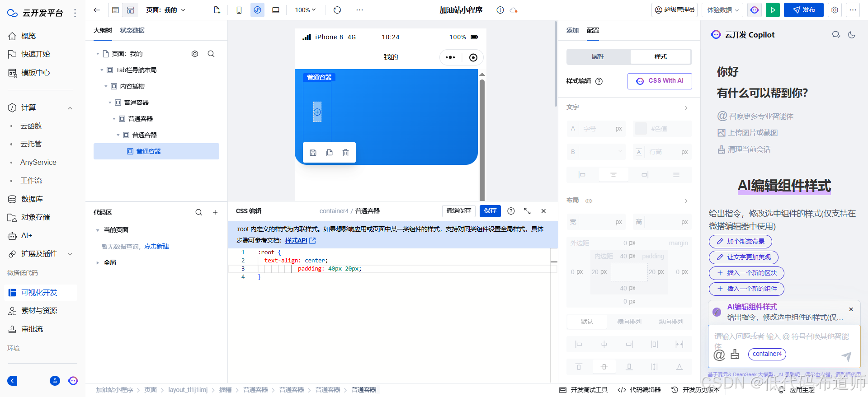868x397 pixels.
Task: Expand the 体验数据 dropdown
Action: [723, 10]
